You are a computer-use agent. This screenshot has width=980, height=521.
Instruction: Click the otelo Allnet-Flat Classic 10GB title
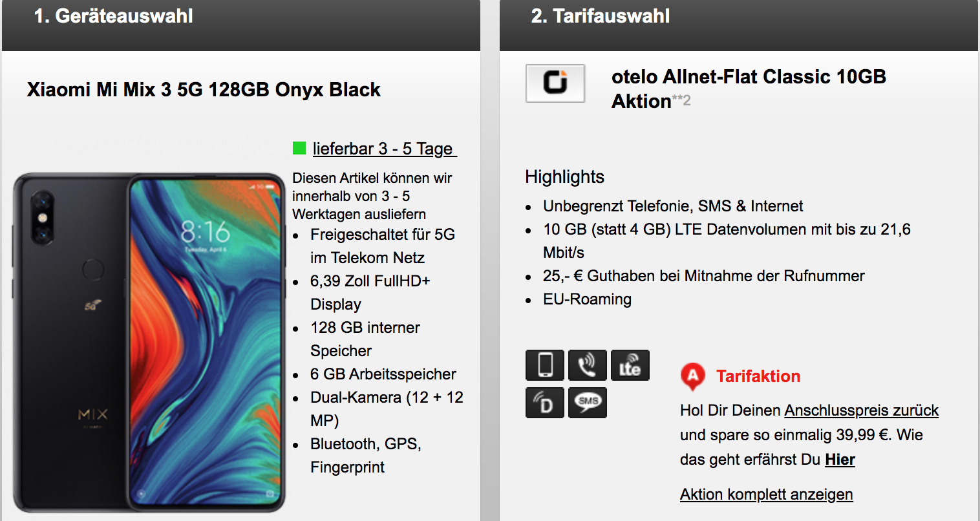pos(749,89)
